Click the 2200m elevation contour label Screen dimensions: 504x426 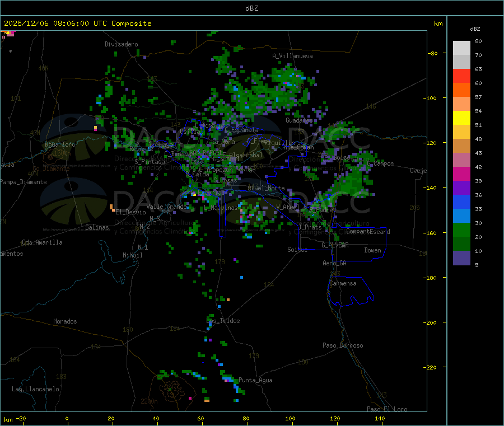(x=149, y=401)
